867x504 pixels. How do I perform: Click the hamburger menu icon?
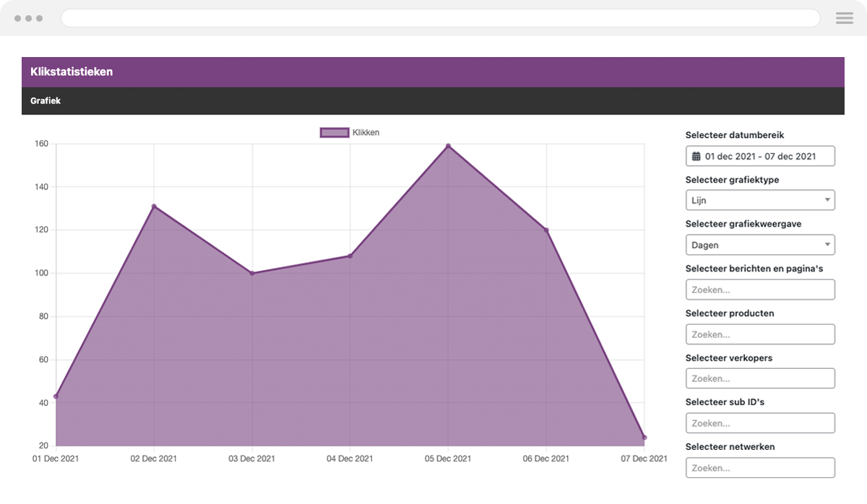844,18
